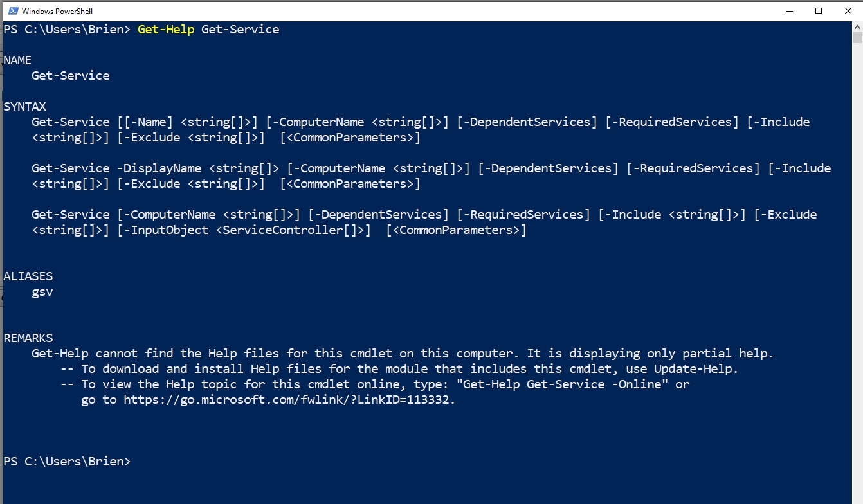Screen dimensions: 863x504
Task: Minimize the Windows PowerShell window
Action: pos(789,11)
